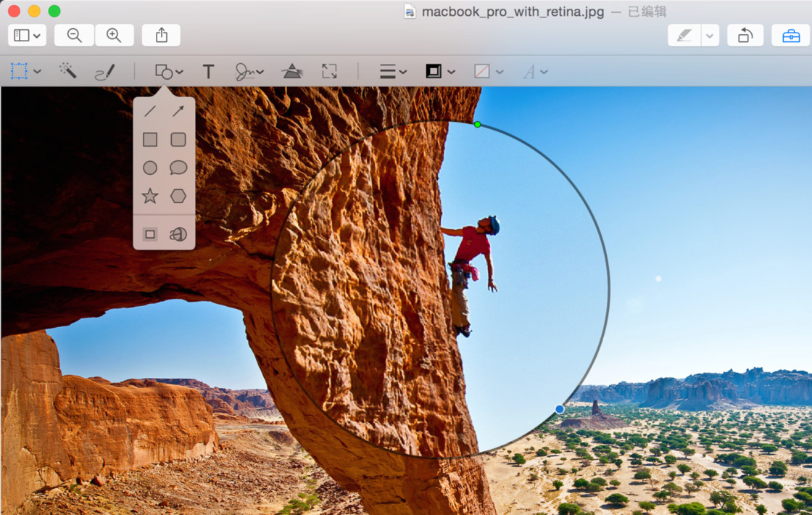Rotate the image with the rotate button
Screen dimensions: 812x515
(745, 35)
